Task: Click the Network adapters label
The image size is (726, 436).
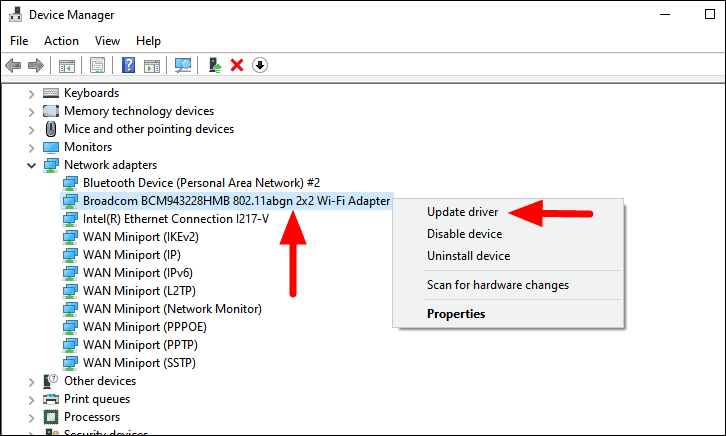Action: click(110, 165)
